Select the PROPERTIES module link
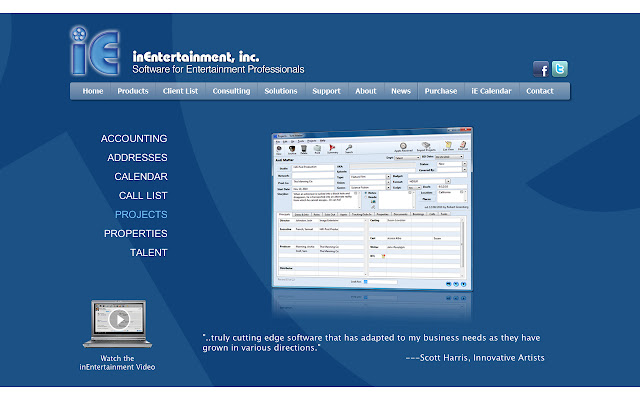The image size is (640, 400). tap(136, 234)
